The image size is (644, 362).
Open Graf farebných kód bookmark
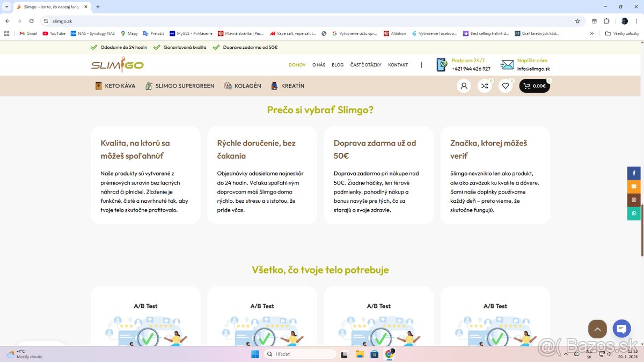tap(537, 33)
